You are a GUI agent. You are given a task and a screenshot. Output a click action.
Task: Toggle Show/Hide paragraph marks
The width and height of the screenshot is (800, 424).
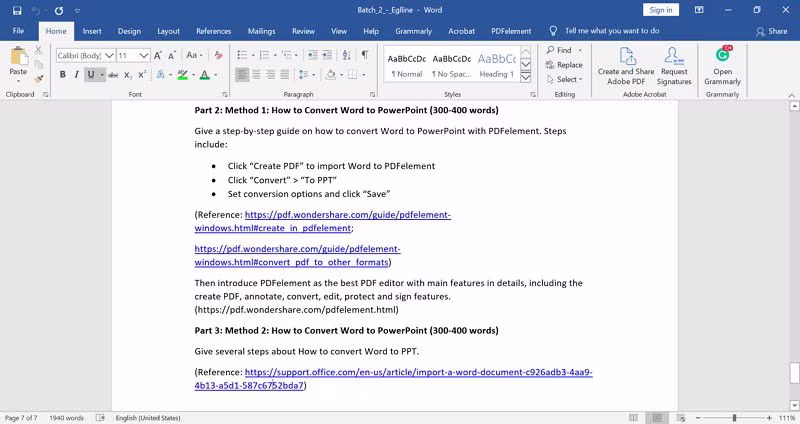[365, 55]
